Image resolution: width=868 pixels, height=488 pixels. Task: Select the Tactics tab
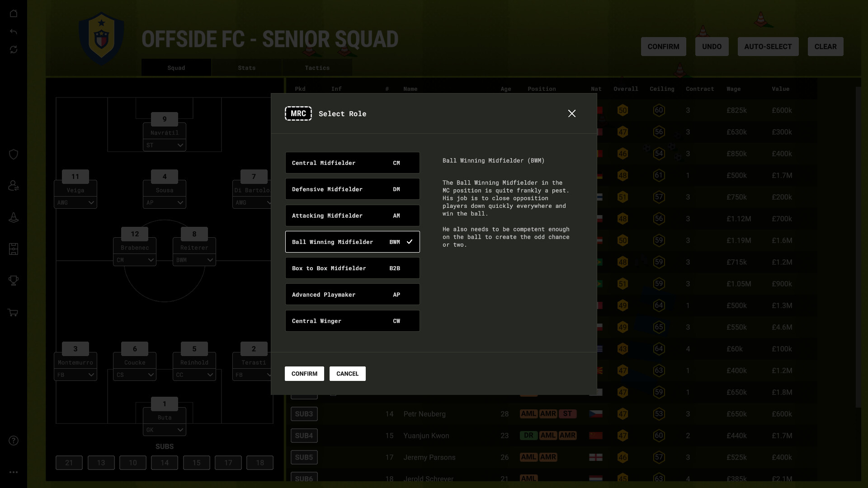click(316, 67)
